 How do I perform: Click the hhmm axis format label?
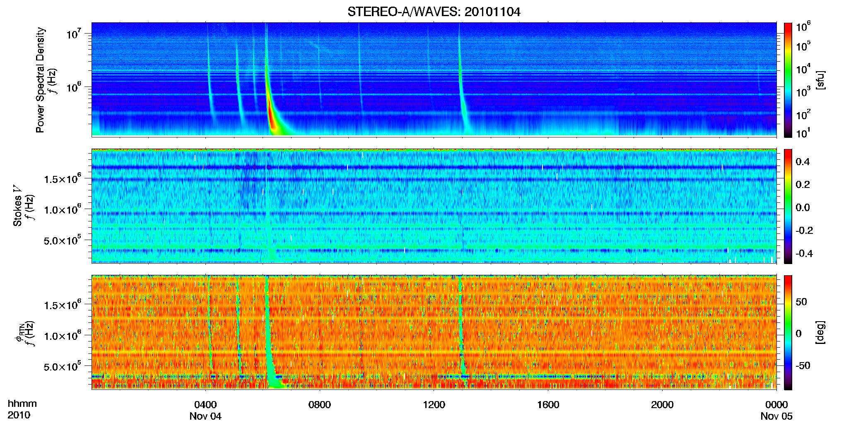click(x=22, y=404)
